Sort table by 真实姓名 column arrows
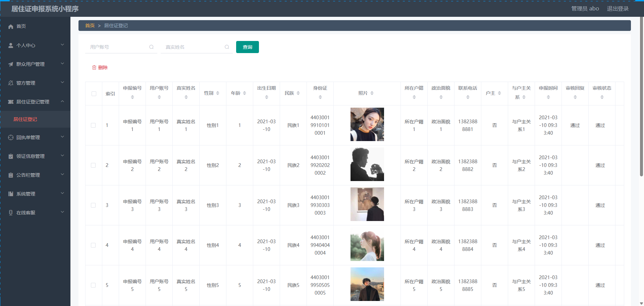This screenshot has height=306, width=644. point(186,97)
